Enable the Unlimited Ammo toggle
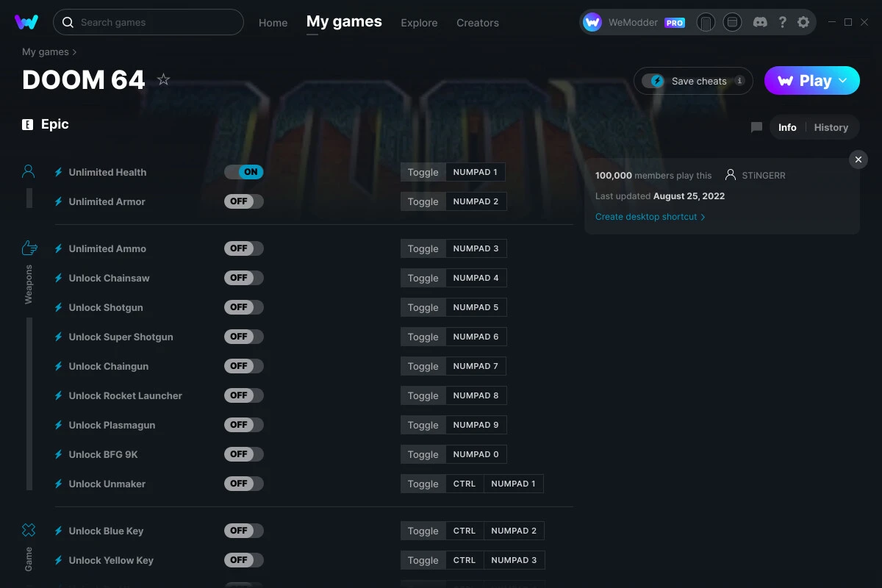 [x=244, y=248]
